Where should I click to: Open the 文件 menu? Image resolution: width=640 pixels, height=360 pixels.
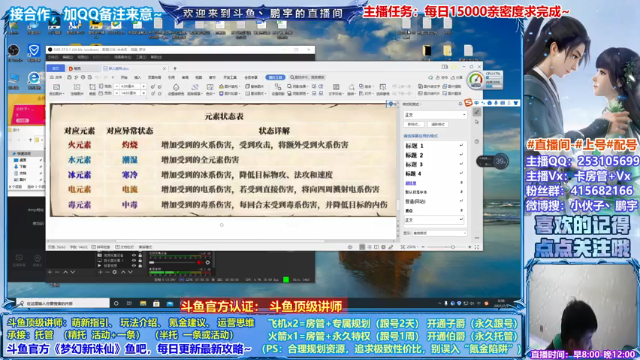tap(56, 78)
